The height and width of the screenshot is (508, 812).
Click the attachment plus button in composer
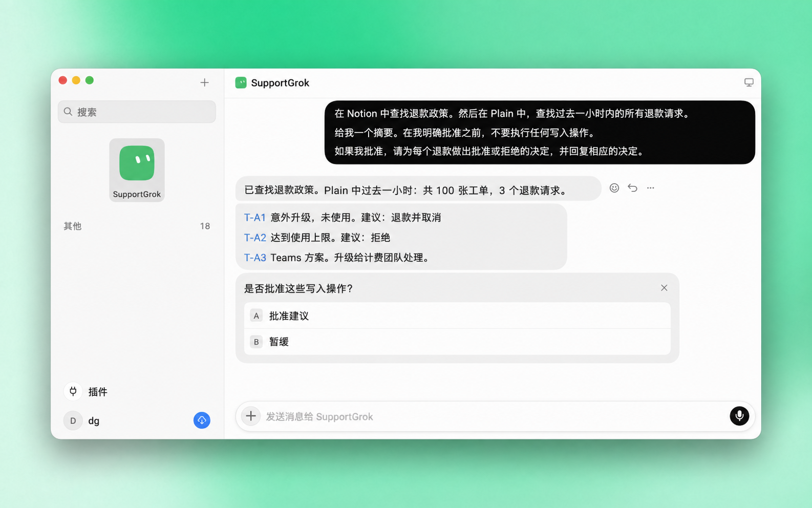pos(251,416)
